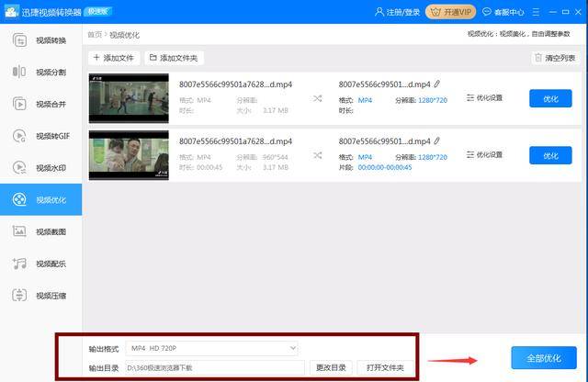Click the first video thumbnail
Image resolution: width=588 pixels, height=382 pixels.
[x=129, y=98]
